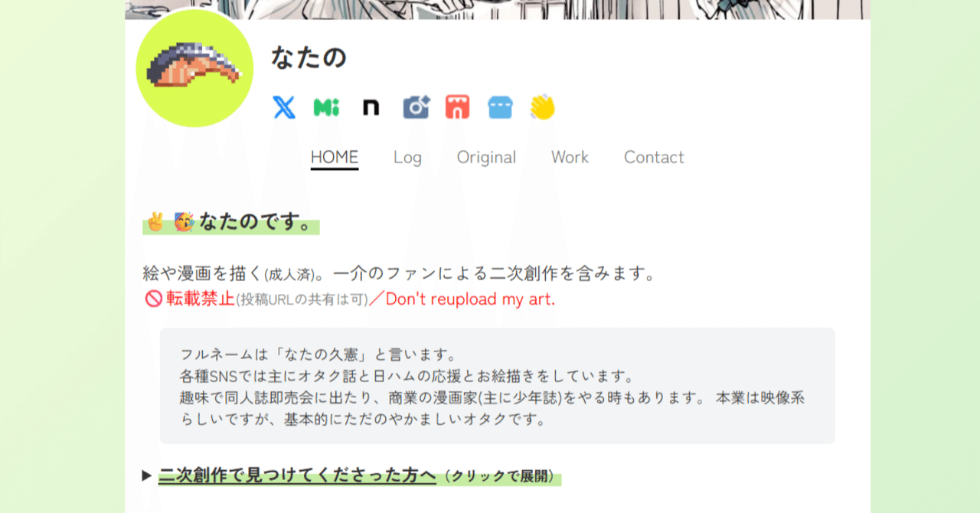Screen dimensions: 980x513
Task: Open the X (Twitter) profile icon
Action: (283, 107)
